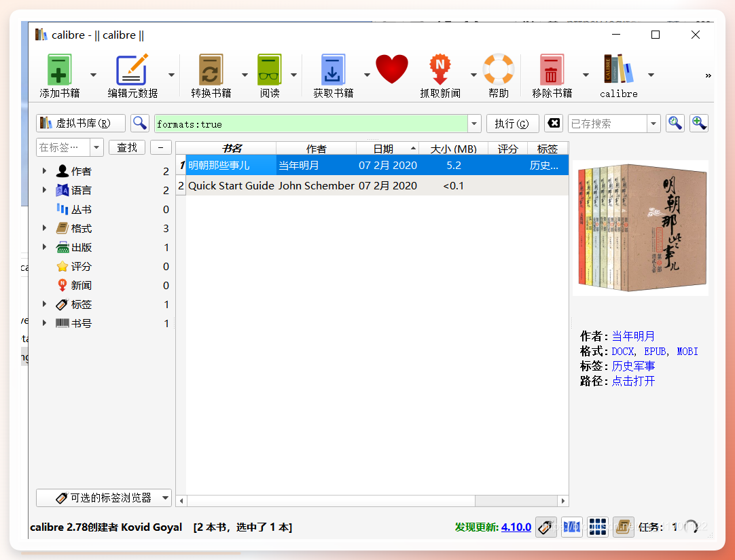This screenshot has height=560, width=735.
Task: Open advanced search via magnifier icon
Action: tap(140, 123)
